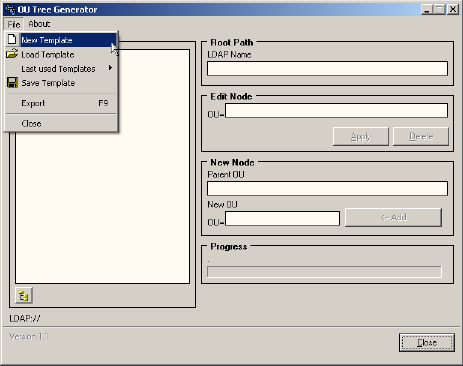463x366 pixels.
Task: Focus the LDAP Name input field
Action: (327, 69)
